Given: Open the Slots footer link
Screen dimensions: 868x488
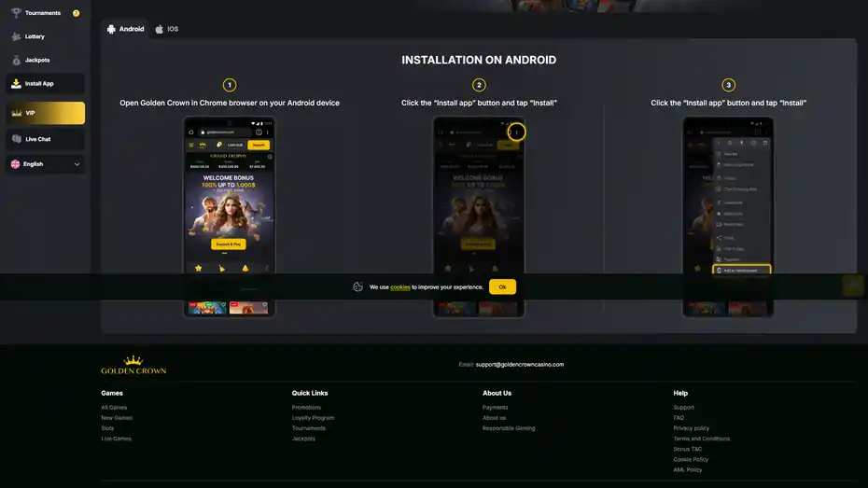Looking at the screenshot, I should pyautogui.click(x=107, y=428).
